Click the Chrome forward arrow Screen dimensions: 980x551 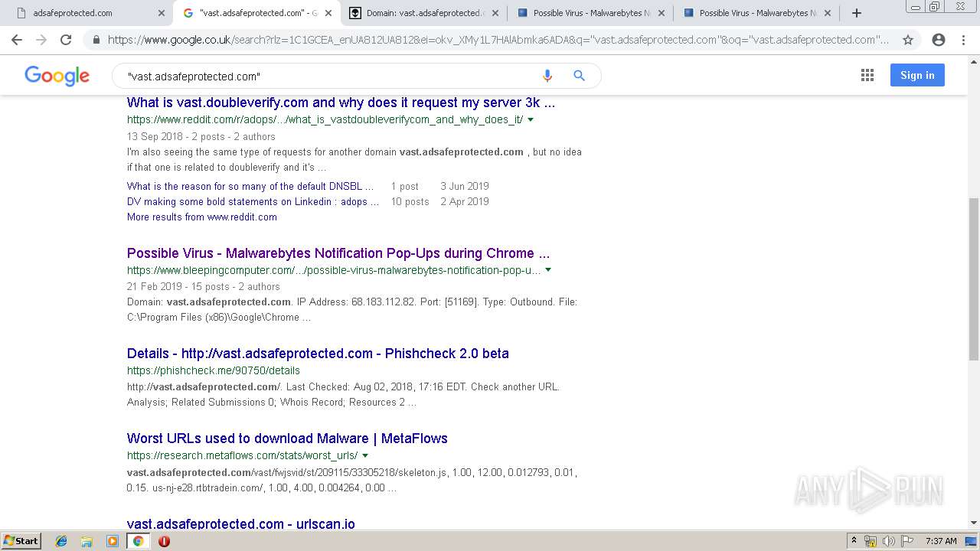pos(42,40)
